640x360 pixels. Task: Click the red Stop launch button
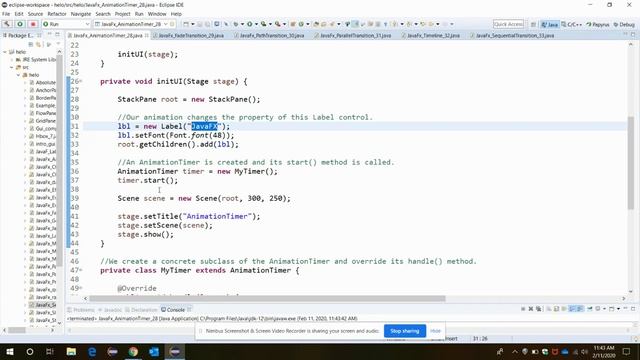pos(33,24)
